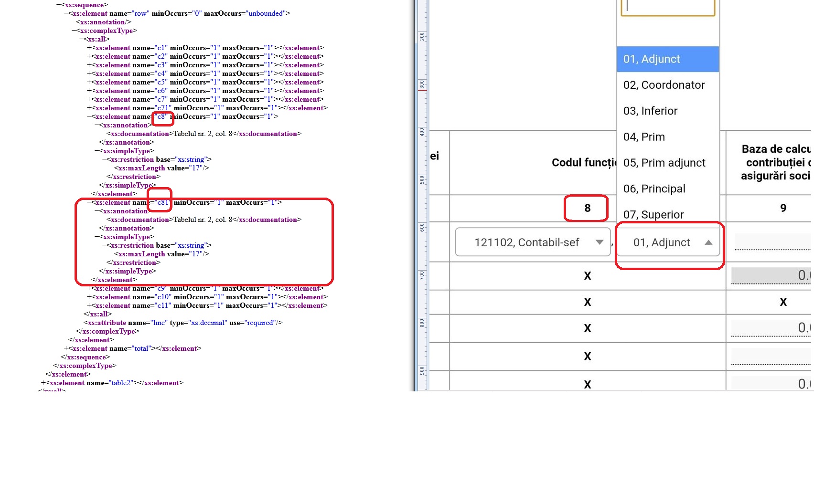Collapse the xs:restriction node under c8
The height and width of the screenshot is (504, 814).
[x=105, y=159]
